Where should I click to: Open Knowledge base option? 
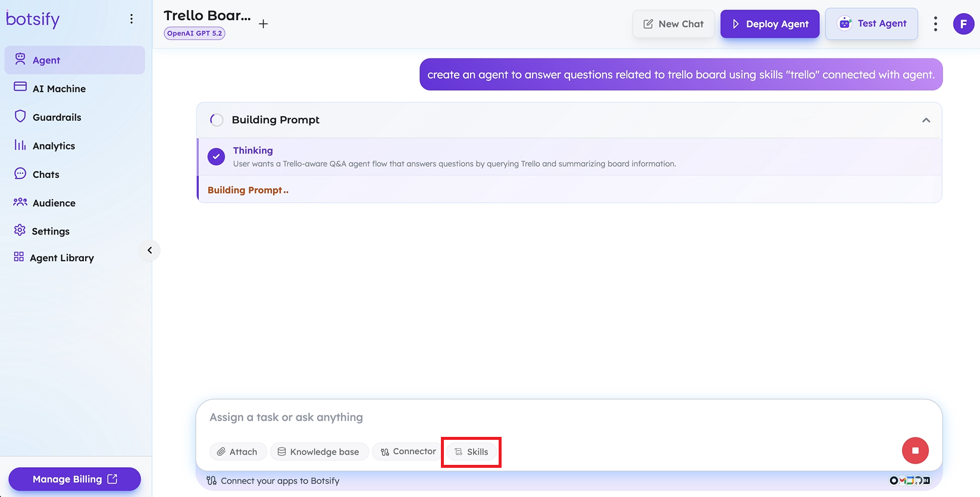point(320,452)
